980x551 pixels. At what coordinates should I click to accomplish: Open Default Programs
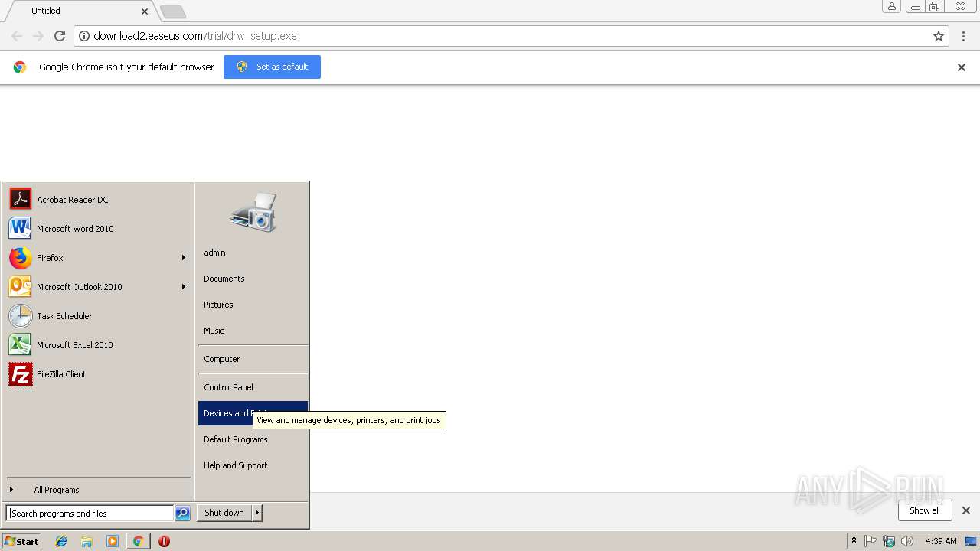point(253,439)
